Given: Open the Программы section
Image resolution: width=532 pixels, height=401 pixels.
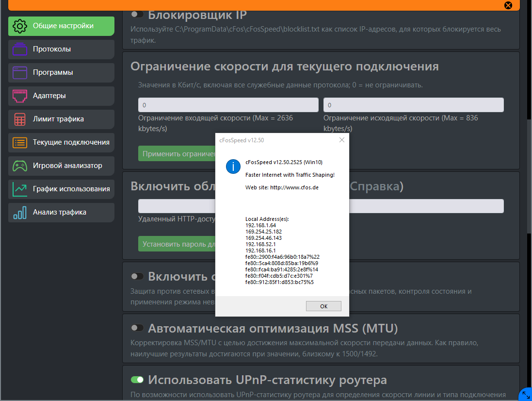Looking at the screenshot, I should click(x=61, y=73).
